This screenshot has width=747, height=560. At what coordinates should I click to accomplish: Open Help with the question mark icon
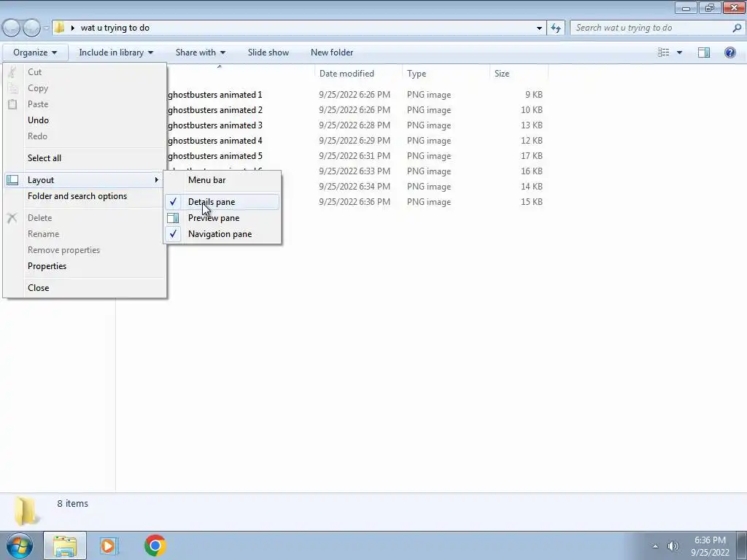click(x=729, y=52)
